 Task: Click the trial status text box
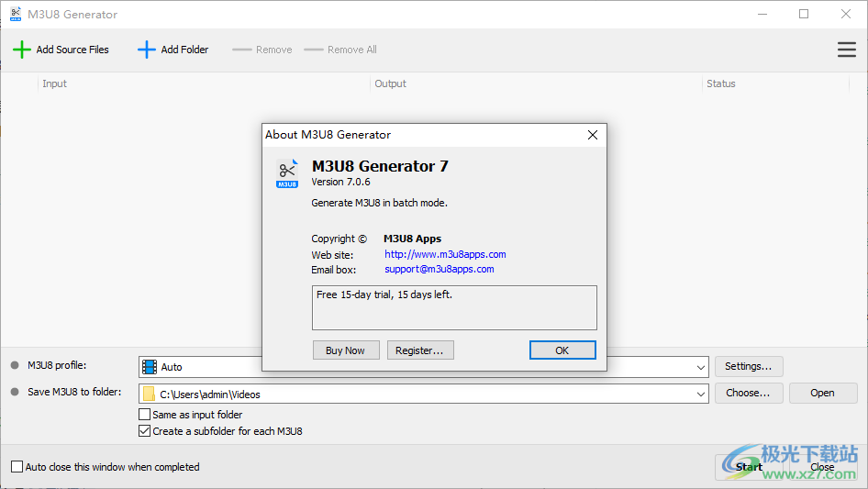coord(454,307)
